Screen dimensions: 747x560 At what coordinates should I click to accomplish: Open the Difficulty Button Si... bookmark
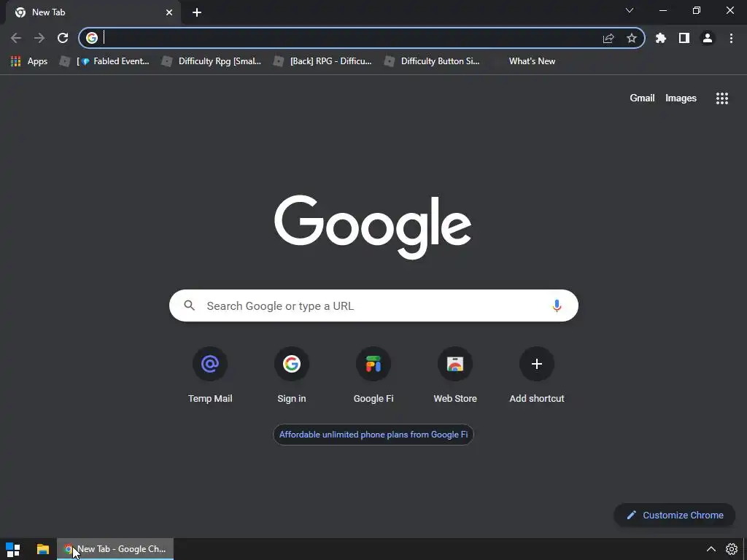pos(432,61)
